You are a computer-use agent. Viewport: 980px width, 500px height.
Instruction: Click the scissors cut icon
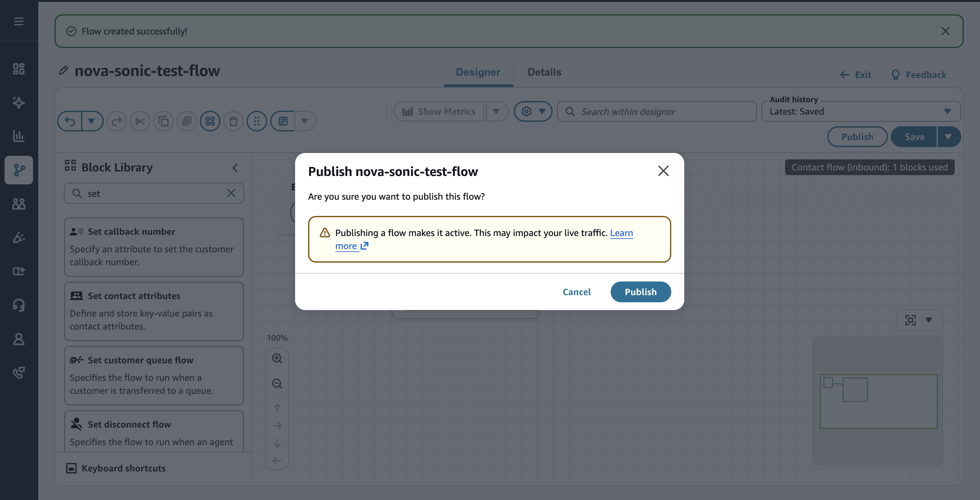pyautogui.click(x=140, y=121)
